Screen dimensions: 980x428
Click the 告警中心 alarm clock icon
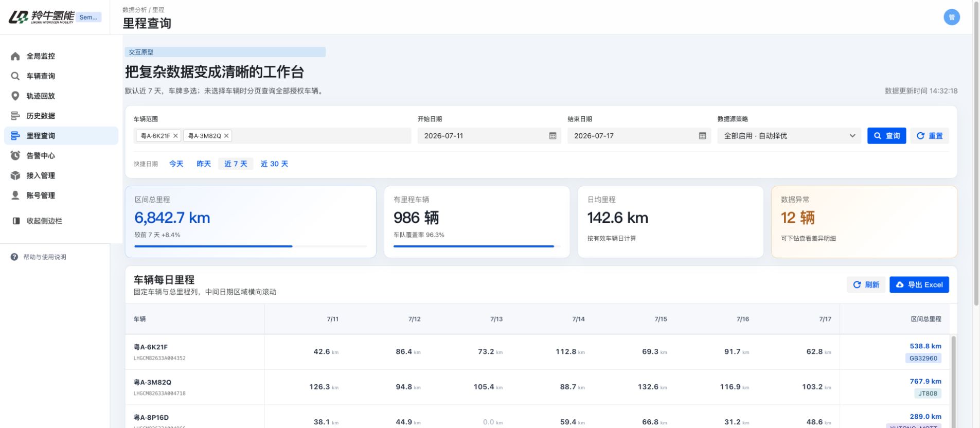click(x=15, y=155)
